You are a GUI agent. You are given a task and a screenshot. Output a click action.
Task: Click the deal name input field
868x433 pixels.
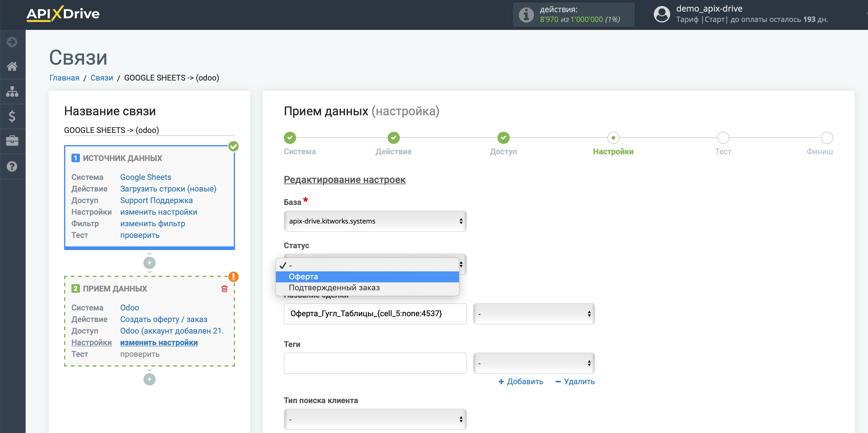375,313
